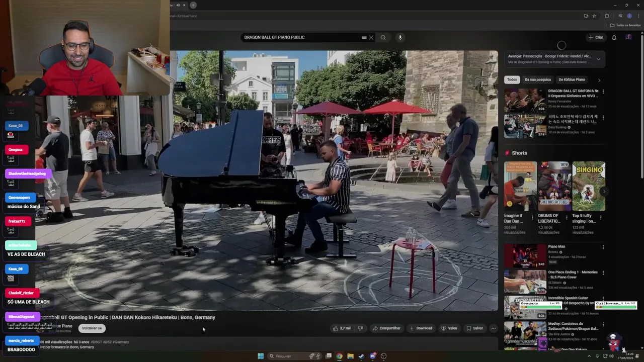Open the Criar create button
The image size is (644, 362).
(x=596, y=37)
